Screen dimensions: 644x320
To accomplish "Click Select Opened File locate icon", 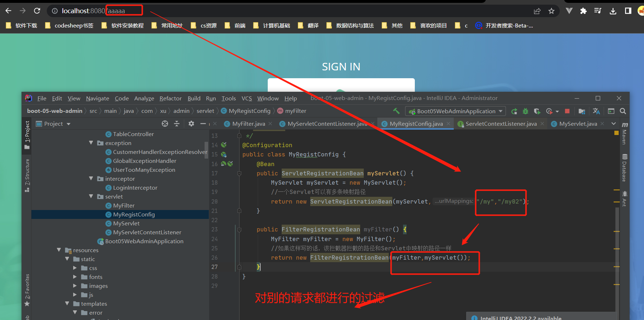I will point(165,124).
